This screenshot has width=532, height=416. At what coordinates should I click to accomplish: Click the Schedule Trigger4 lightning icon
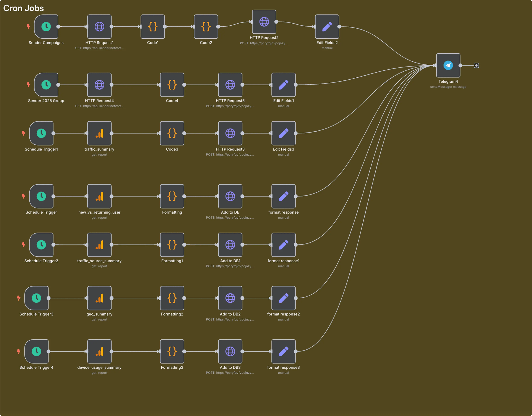click(19, 351)
